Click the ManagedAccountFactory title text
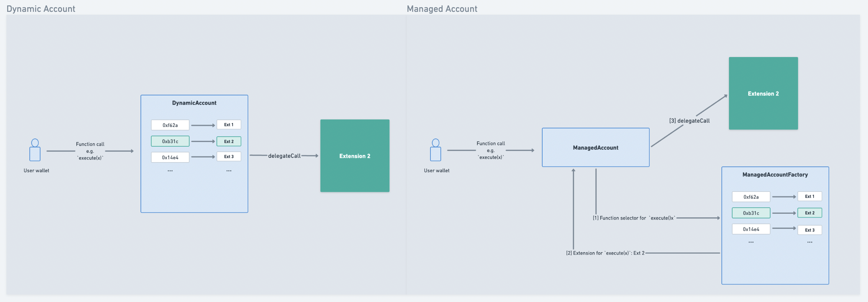 click(775, 175)
